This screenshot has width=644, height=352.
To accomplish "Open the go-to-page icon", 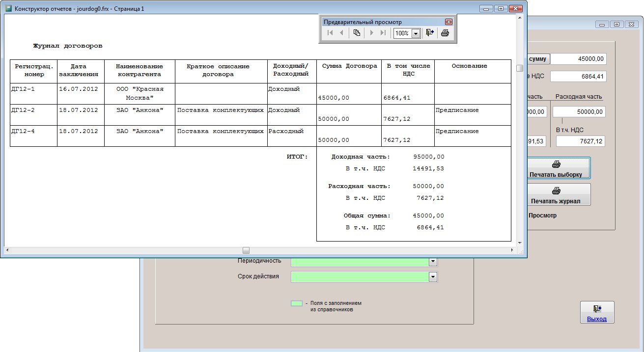I will (357, 33).
